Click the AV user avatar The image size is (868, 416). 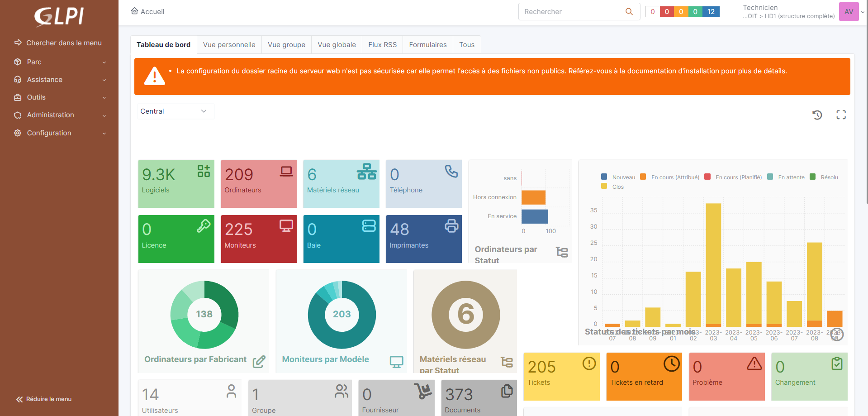point(849,12)
